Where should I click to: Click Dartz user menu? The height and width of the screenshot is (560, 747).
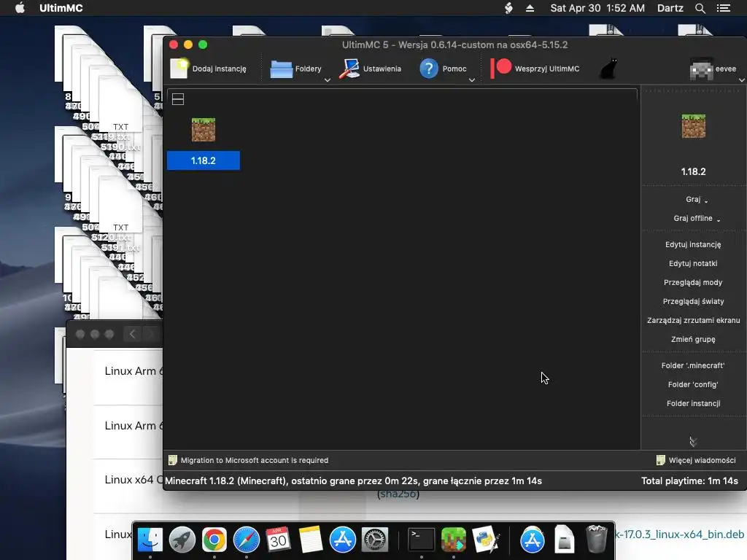(670, 8)
